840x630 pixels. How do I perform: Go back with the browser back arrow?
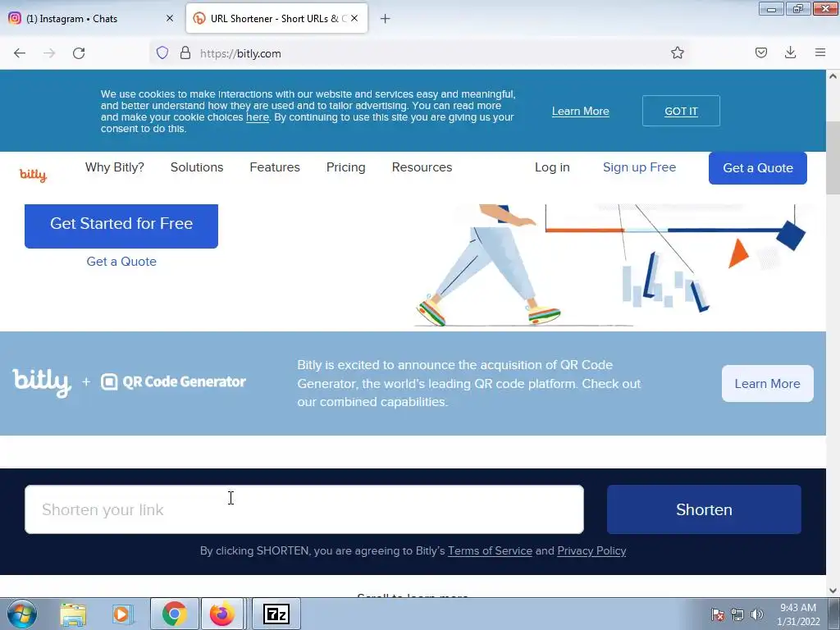[x=20, y=53]
